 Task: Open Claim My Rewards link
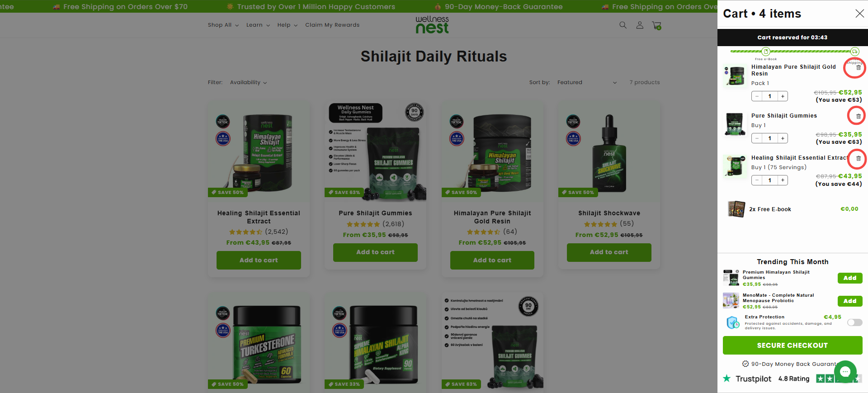coord(332,25)
